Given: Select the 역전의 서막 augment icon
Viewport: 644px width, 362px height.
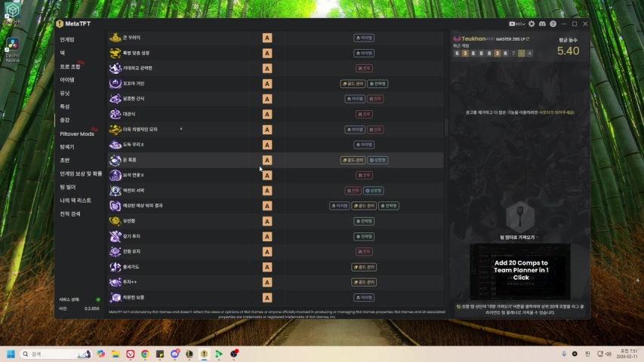Looking at the screenshot, I should pyautogui.click(x=115, y=191).
